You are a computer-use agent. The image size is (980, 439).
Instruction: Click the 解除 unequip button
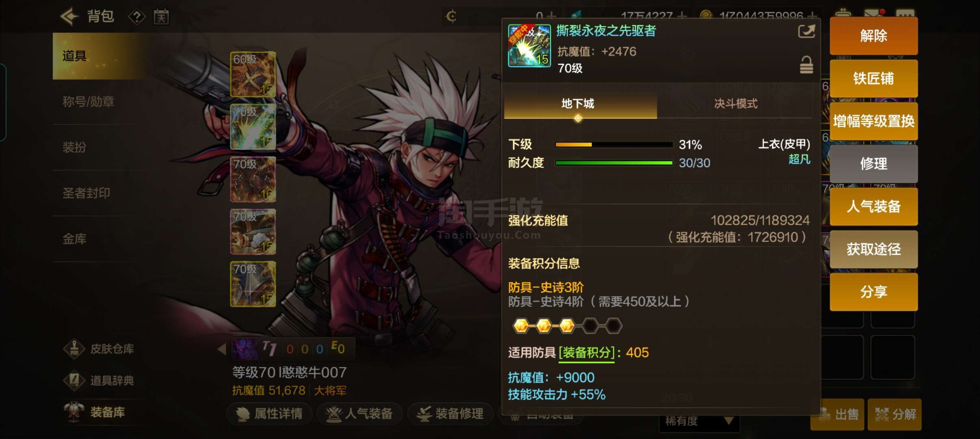(874, 36)
